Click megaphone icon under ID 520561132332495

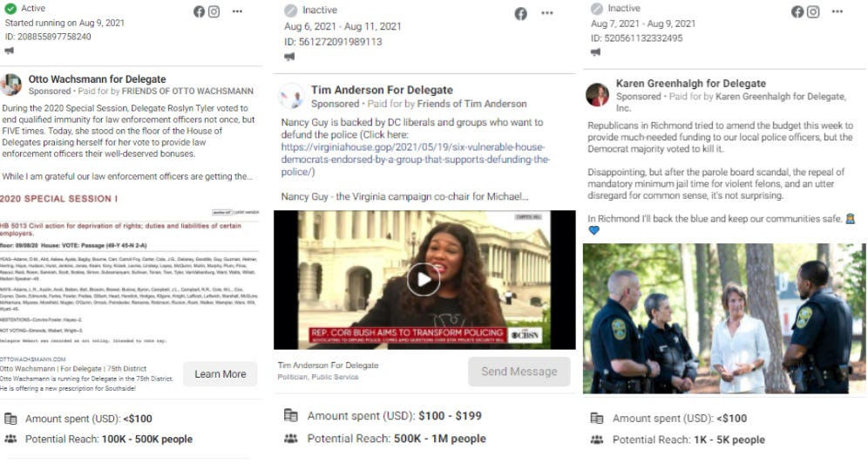click(595, 52)
